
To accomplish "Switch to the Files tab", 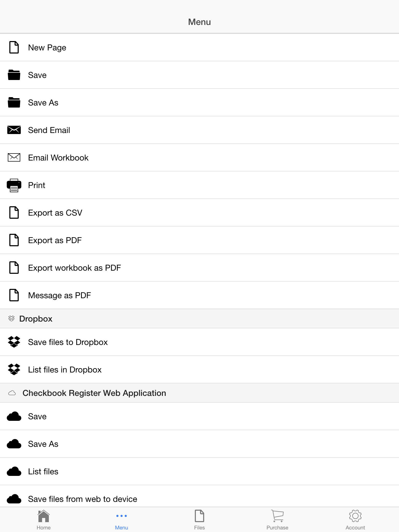I will [199, 520].
